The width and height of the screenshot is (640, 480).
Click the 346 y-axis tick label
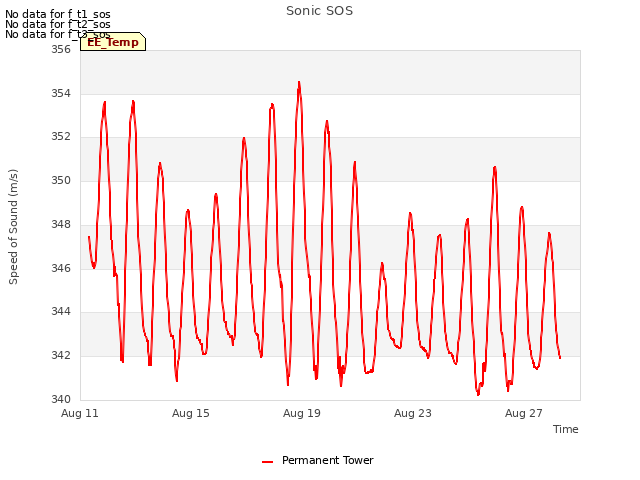click(x=61, y=268)
